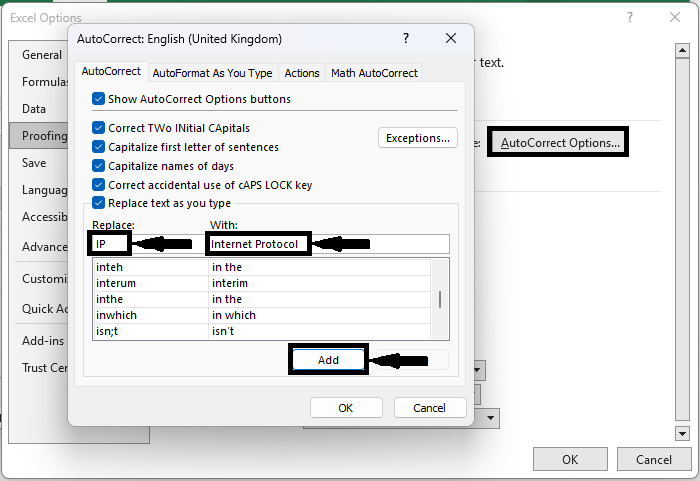Uncheck Correct TWo INitial CApitals
The height and width of the screenshot is (481, 700).
pos(99,128)
